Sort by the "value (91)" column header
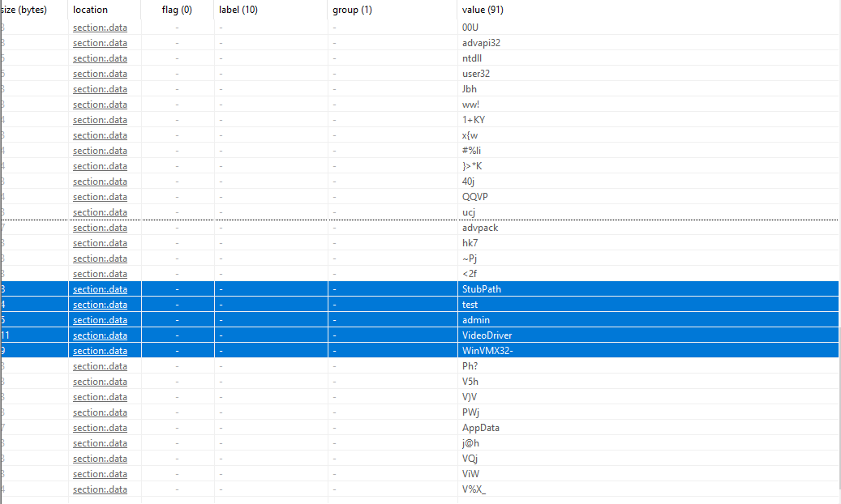The image size is (841, 504). [483, 11]
